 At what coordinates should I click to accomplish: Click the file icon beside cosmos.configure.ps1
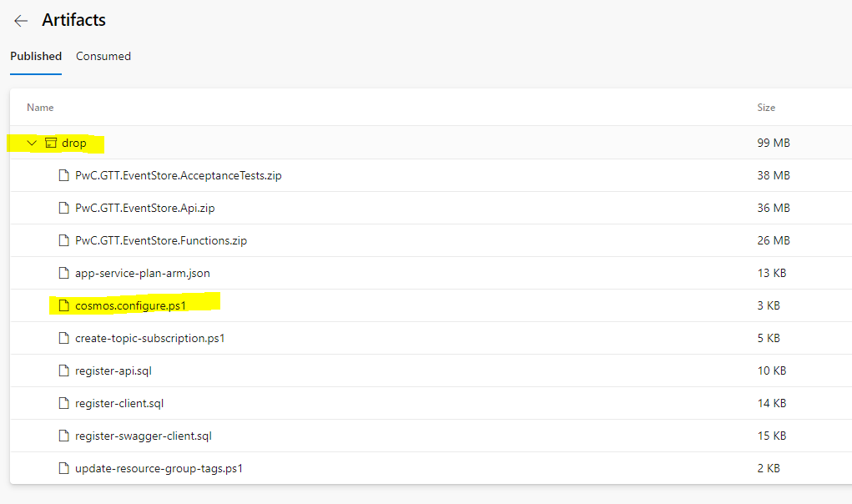pos(64,305)
